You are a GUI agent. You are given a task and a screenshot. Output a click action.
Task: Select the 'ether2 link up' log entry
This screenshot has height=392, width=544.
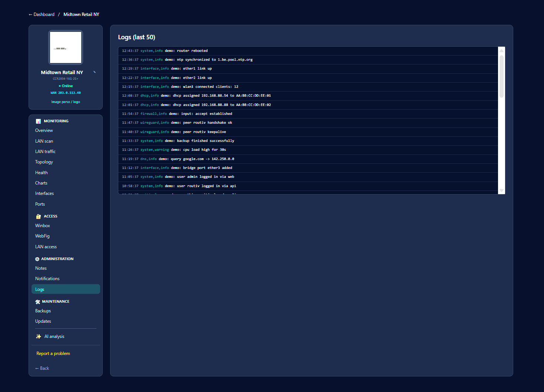[x=308, y=78]
